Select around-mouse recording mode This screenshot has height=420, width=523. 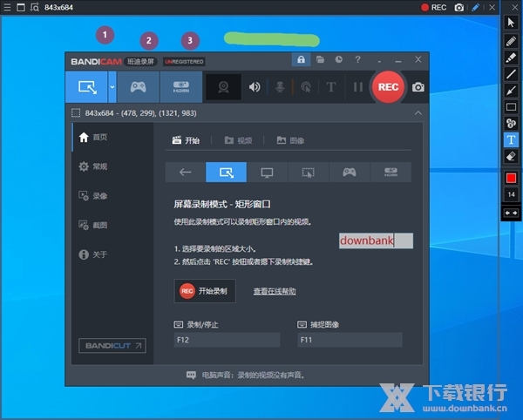coord(309,172)
